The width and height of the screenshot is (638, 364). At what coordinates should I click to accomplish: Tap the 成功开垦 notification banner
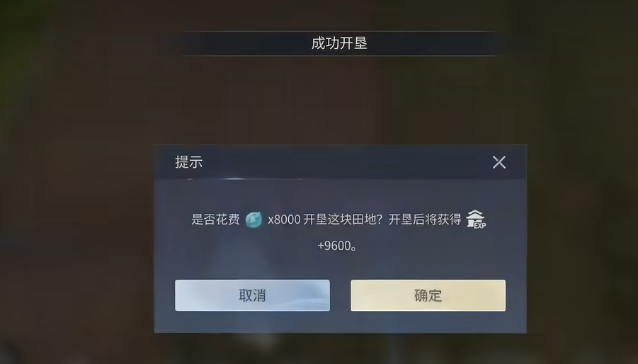click(x=339, y=43)
